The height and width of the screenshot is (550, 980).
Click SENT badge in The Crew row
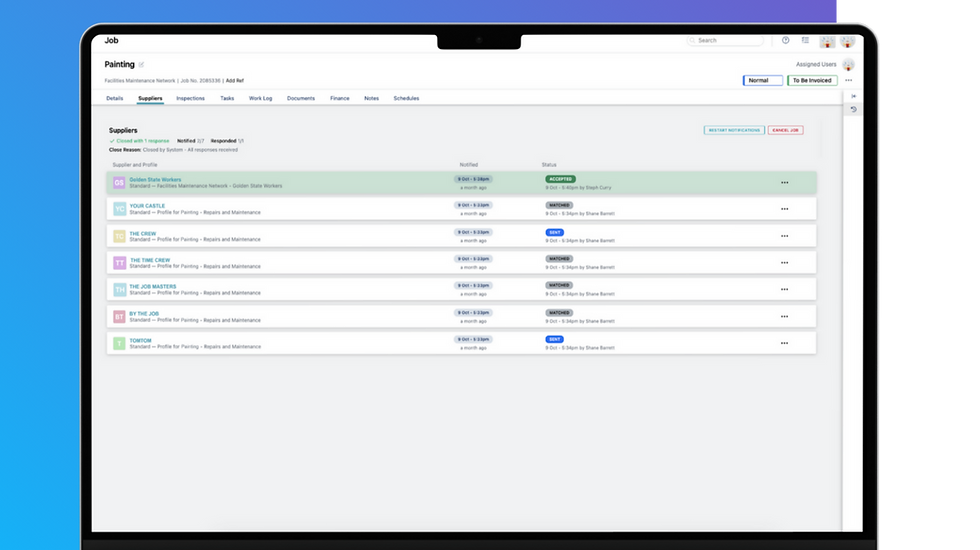(554, 232)
